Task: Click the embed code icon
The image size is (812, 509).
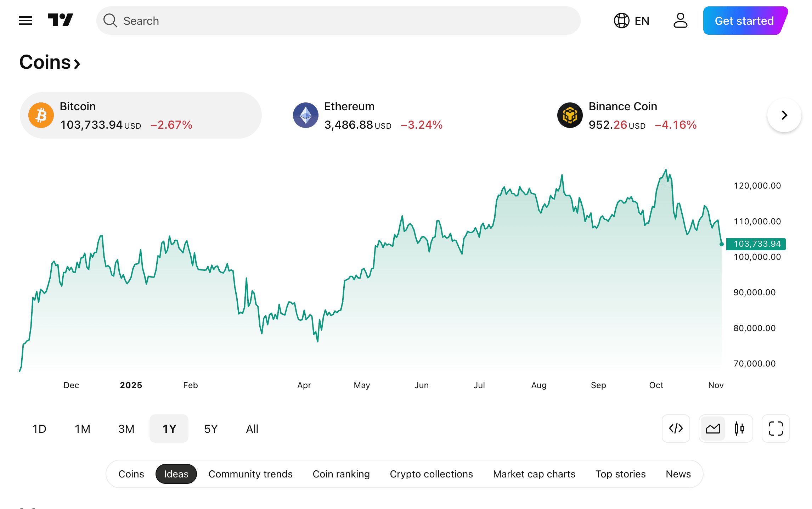Action: [x=676, y=429]
